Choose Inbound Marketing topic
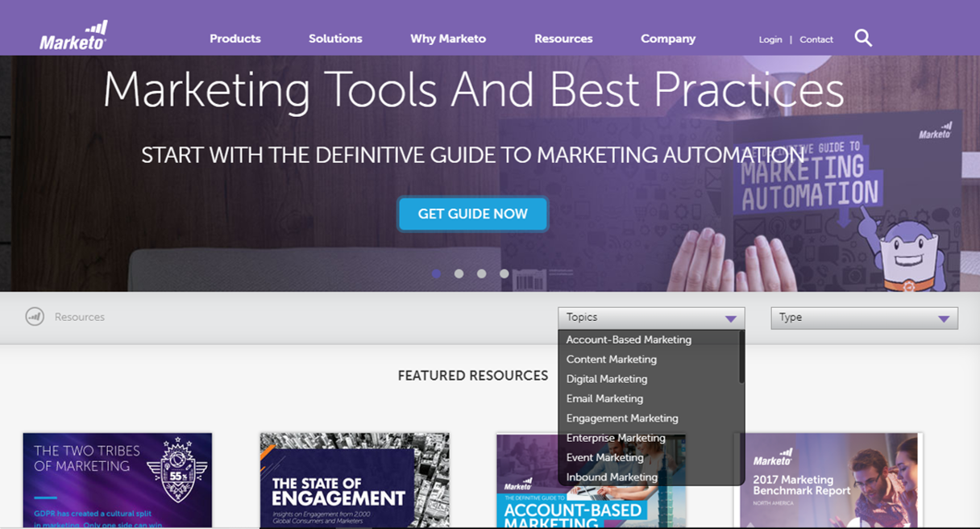Image resolution: width=980 pixels, height=529 pixels. point(612,477)
